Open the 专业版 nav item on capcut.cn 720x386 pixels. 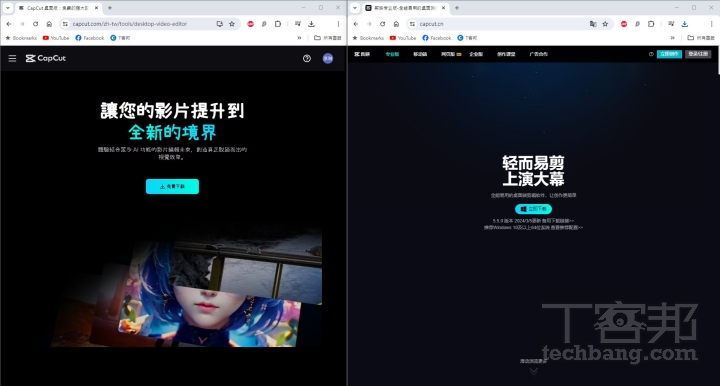392,54
